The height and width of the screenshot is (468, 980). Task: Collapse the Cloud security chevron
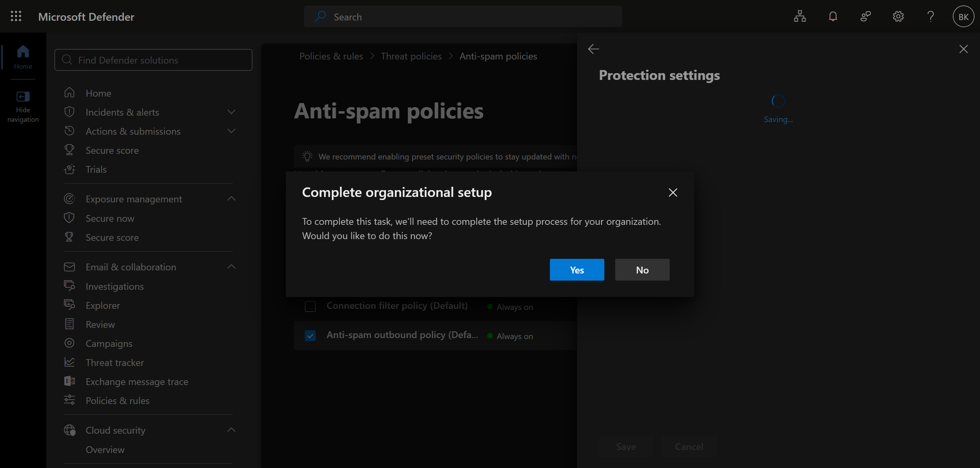[x=231, y=430]
